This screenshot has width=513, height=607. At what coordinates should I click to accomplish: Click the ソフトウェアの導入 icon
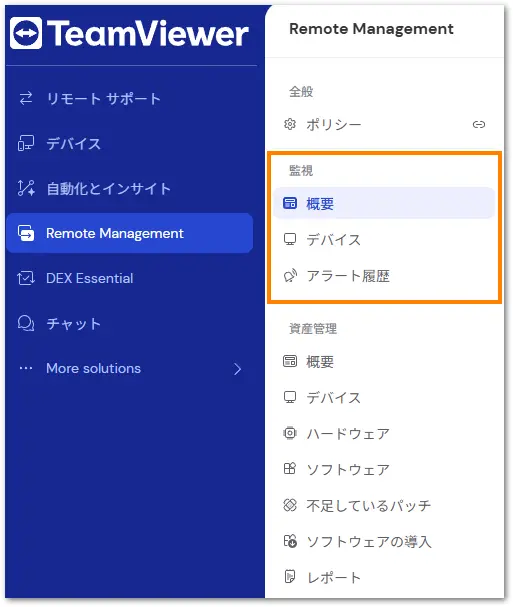(290, 541)
